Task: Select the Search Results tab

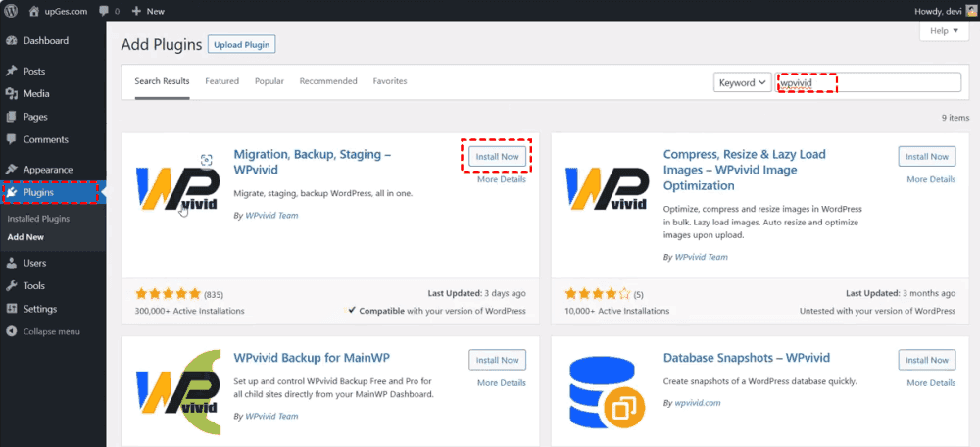Action: coord(162,81)
